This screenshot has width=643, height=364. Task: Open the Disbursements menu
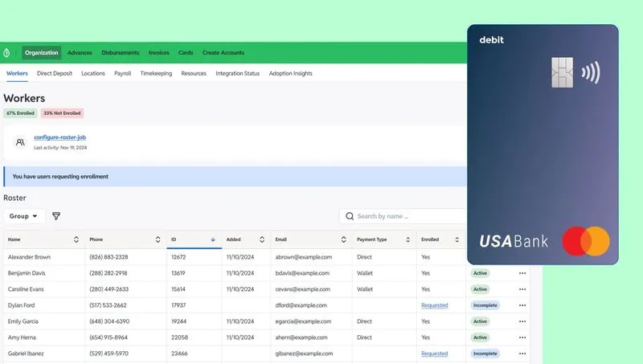[x=120, y=53]
